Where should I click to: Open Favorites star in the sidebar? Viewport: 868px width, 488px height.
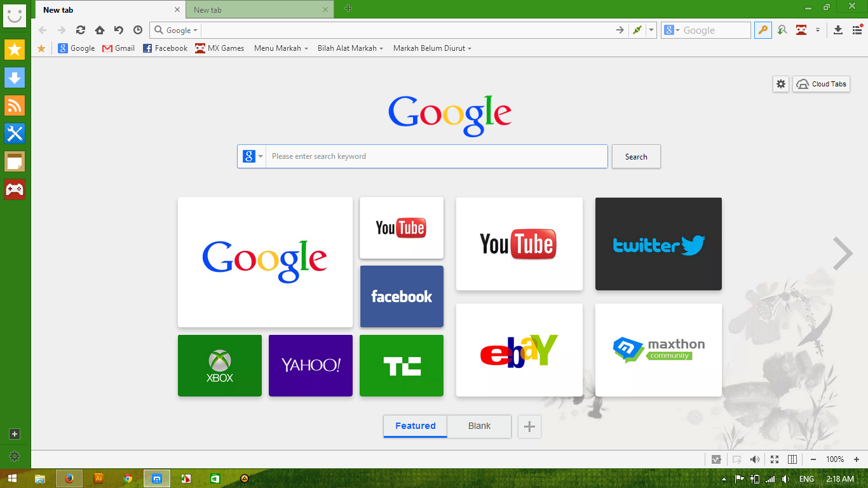point(15,49)
